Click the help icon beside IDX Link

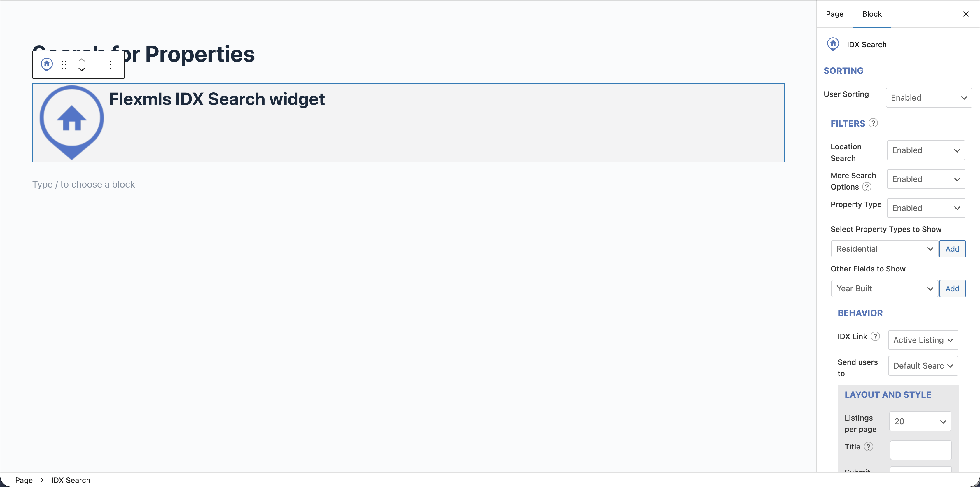(x=875, y=336)
